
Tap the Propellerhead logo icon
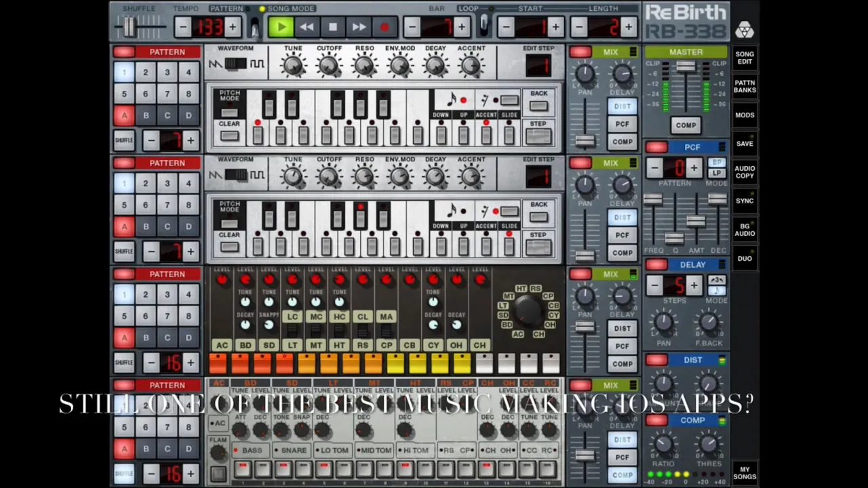pyautogui.click(x=745, y=29)
